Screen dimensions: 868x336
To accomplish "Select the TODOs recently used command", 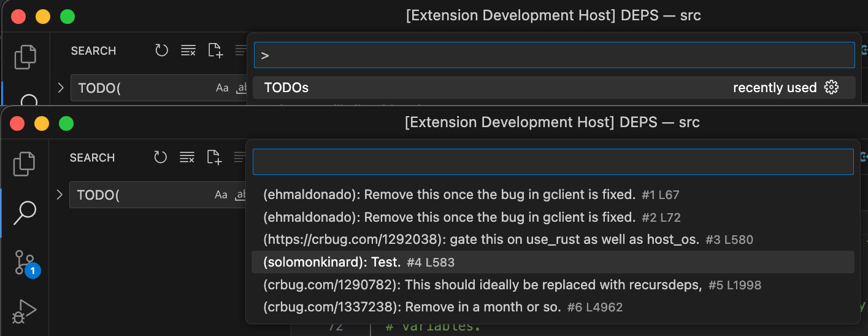I will [553, 88].
